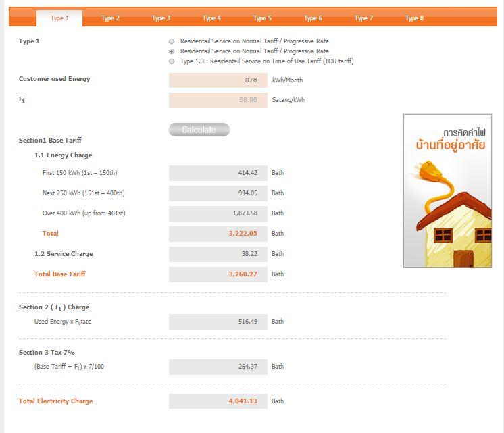
Task: Click the First 150 kWh result field
Action: (218, 173)
